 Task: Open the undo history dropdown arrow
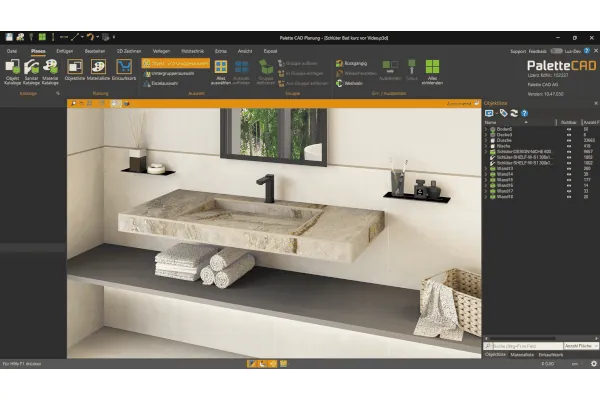[98, 37]
